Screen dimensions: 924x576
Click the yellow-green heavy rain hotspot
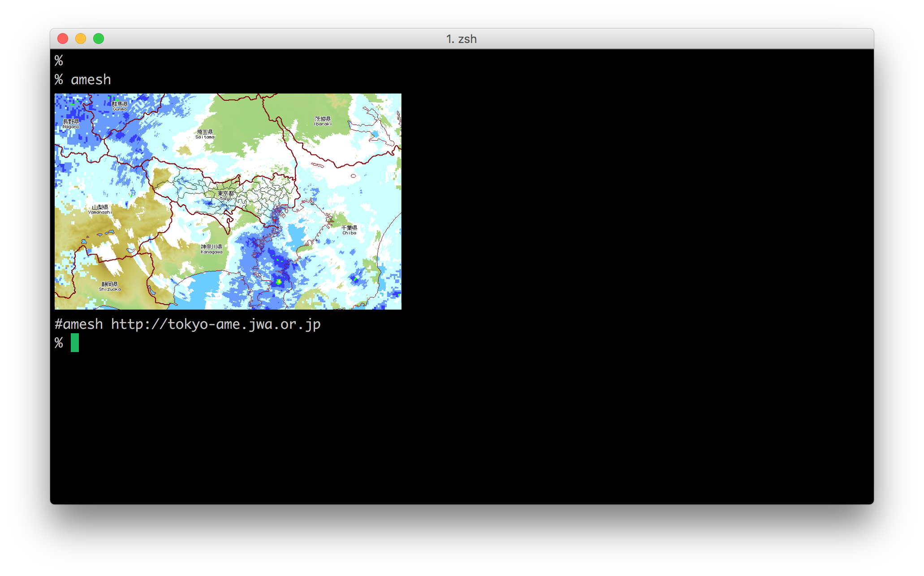(279, 282)
